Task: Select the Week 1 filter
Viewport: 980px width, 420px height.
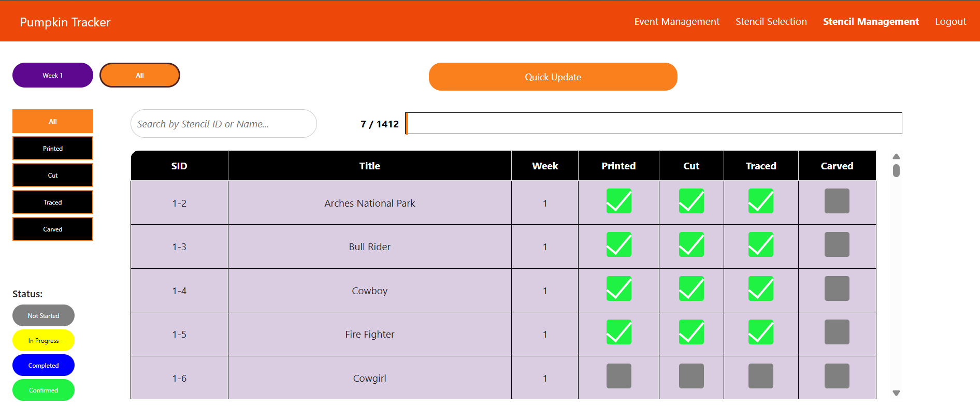Action: point(53,75)
